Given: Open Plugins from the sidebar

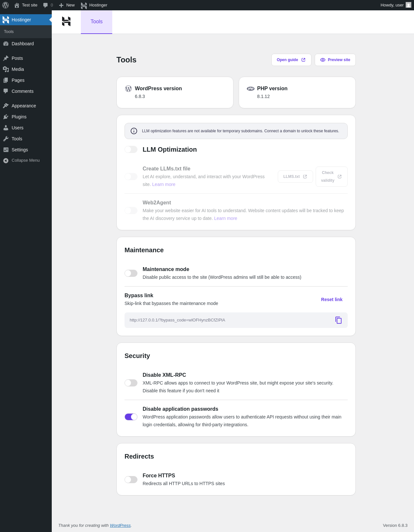Looking at the screenshot, I should click(x=19, y=117).
